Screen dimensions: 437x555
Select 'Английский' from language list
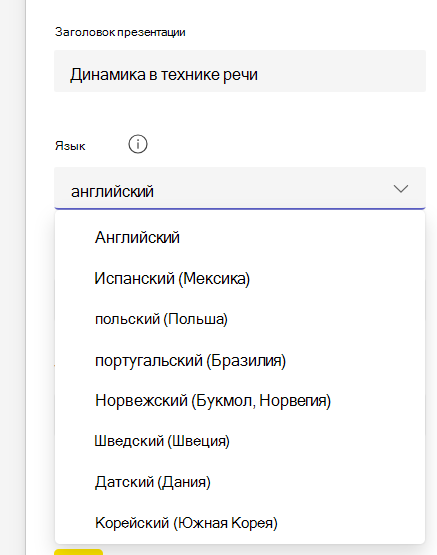(x=240, y=237)
